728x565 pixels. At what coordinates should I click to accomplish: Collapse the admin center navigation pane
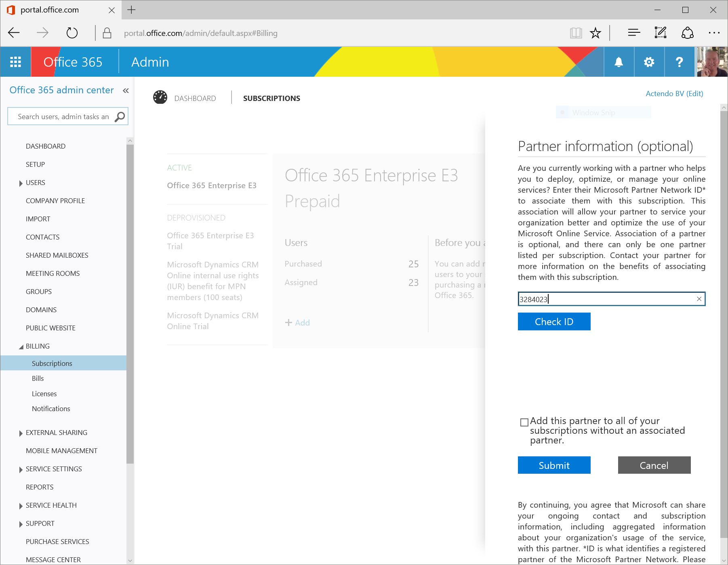pos(126,90)
